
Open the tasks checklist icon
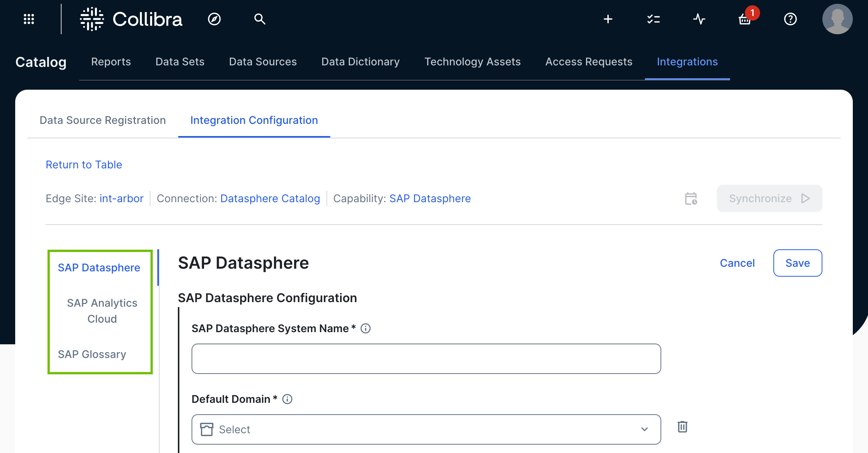(x=653, y=19)
